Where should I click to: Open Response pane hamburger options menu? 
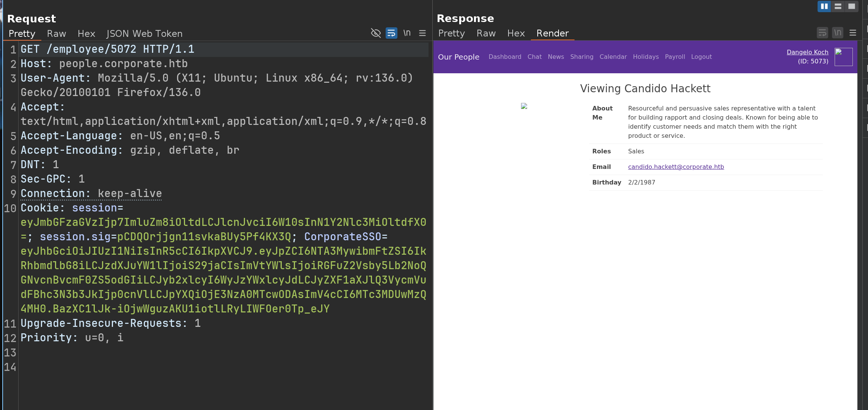coord(853,33)
